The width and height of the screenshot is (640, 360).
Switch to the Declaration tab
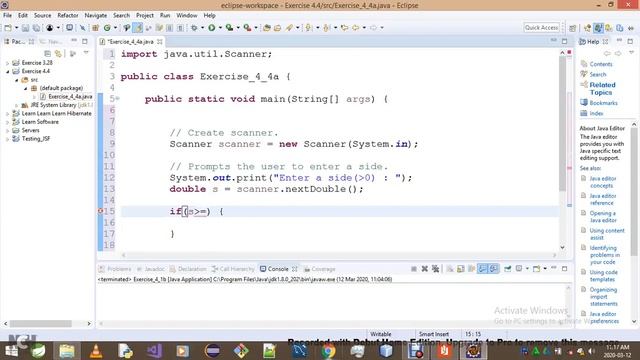point(188,269)
